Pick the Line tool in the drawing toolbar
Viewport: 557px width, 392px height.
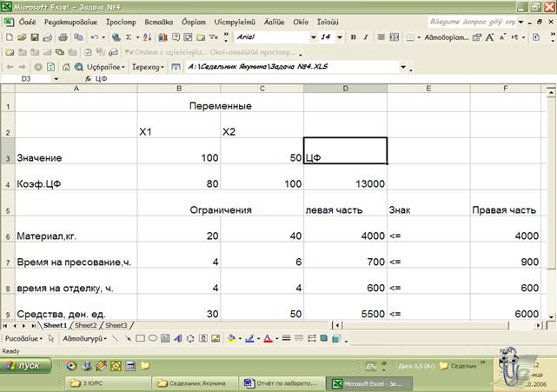115,338
